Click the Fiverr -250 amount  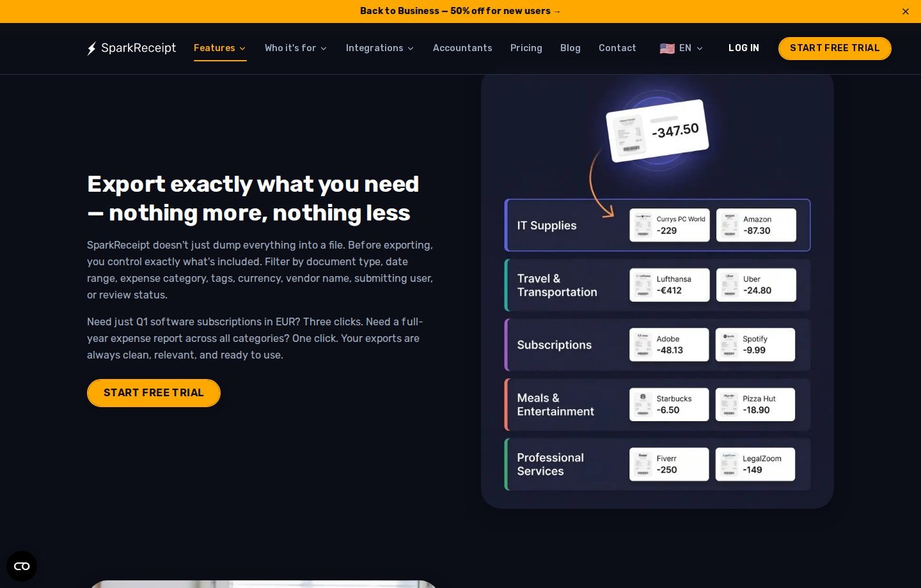click(666, 470)
